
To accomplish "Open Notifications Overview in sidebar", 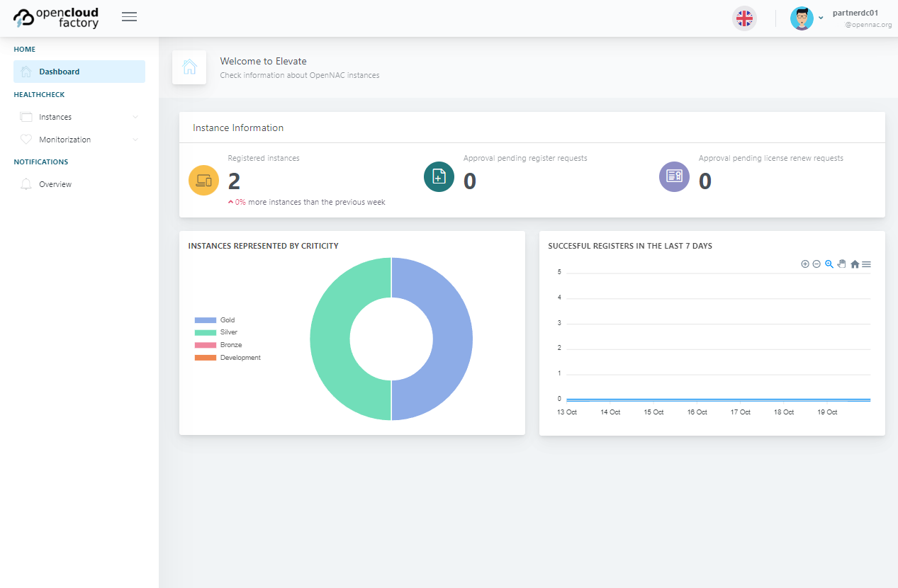I will (79, 184).
